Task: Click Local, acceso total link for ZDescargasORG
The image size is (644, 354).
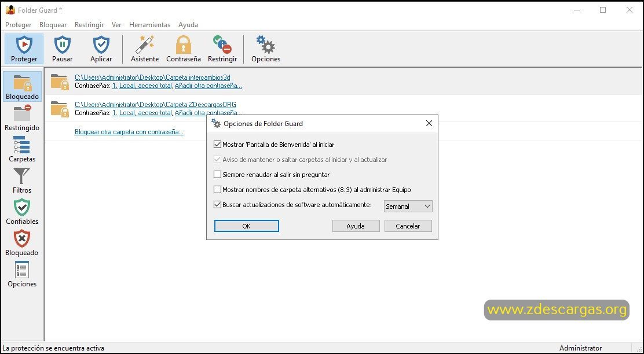Action: coord(145,113)
